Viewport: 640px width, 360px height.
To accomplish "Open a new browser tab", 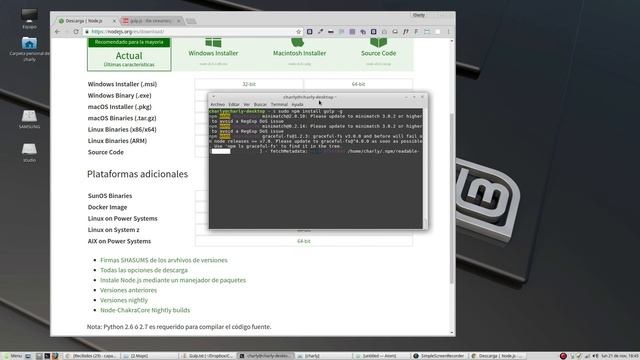I will click(x=191, y=21).
